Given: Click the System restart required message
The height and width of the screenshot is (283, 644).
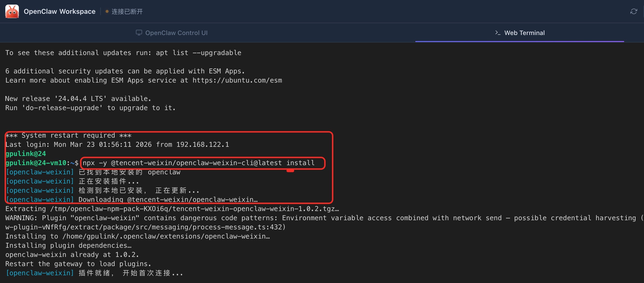Looking at the screenshot, I should click(68, 135).
